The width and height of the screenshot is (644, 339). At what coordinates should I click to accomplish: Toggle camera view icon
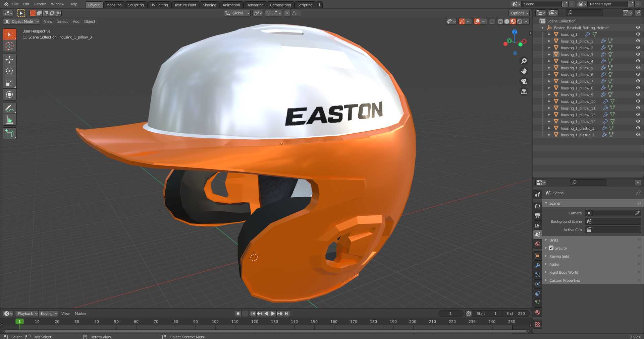coord(524,81)
